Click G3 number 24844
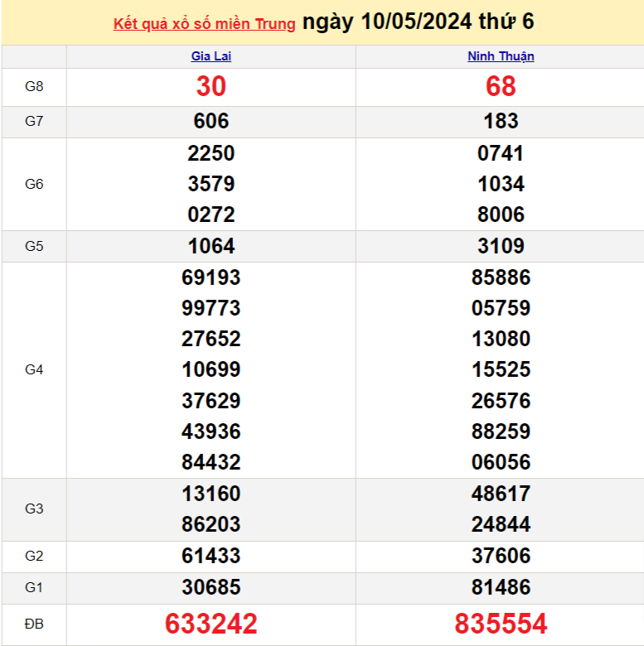The width and height of the screenshot is (644, 646). (x=501, y=524)
